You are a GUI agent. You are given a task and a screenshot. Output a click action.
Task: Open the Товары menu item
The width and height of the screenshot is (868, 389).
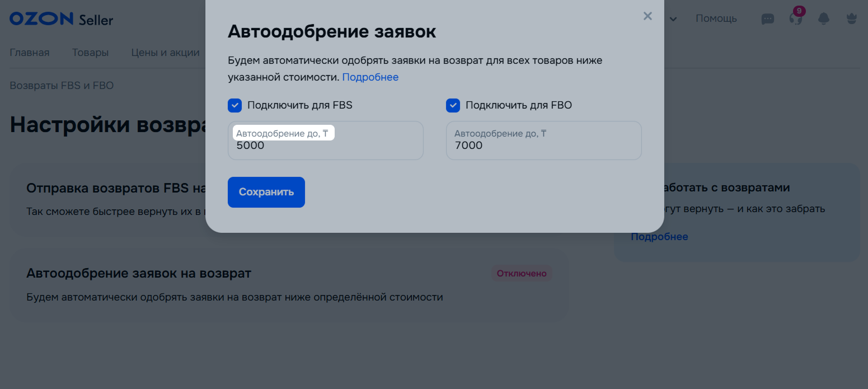[x=90, y=53]
